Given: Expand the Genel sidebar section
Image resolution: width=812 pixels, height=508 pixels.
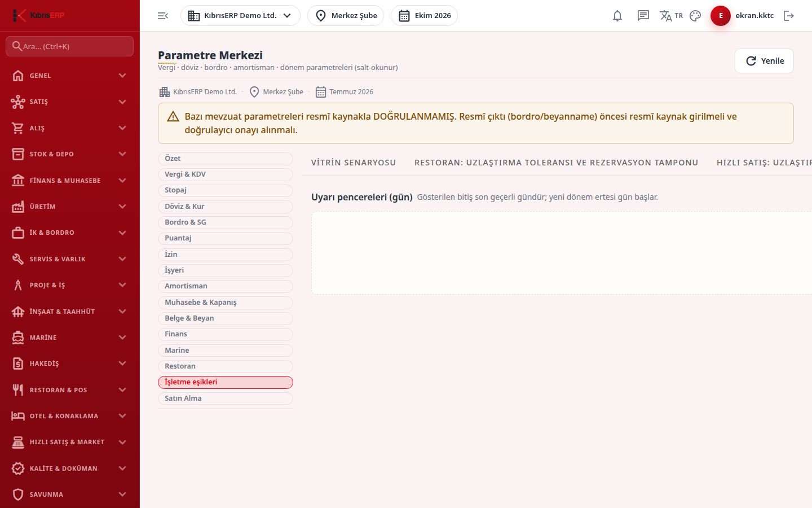Looking at the screenshot, I should point(70,76).
